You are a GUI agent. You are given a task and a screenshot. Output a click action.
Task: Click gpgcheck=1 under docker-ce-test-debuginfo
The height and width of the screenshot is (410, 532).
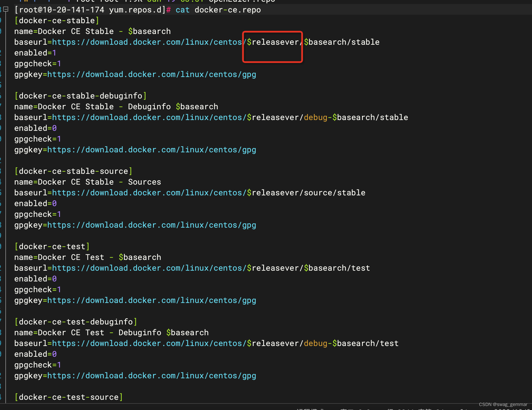coord(38,365)
